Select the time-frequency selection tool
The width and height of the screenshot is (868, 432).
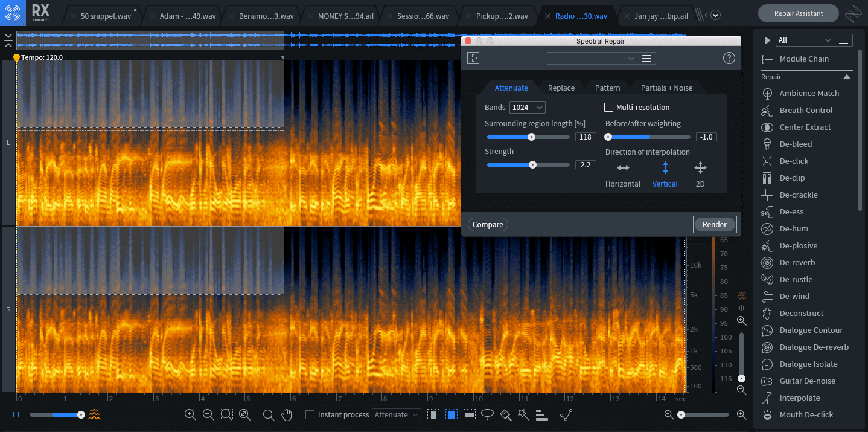451,415
